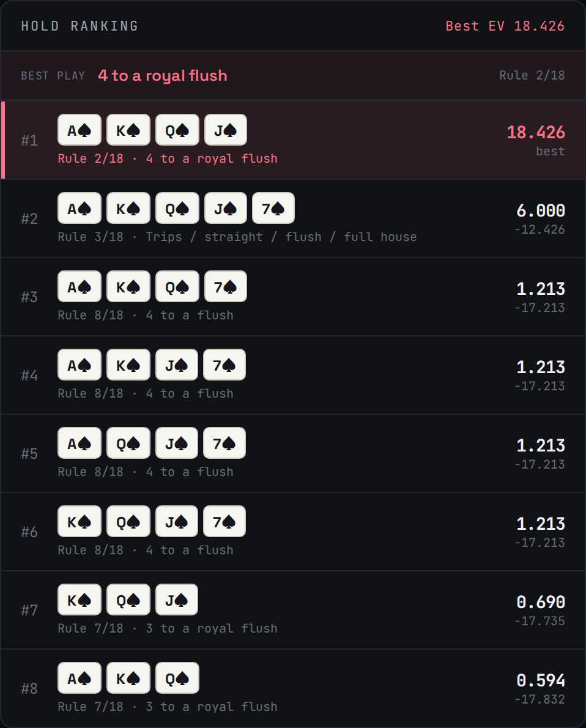Click the queen of spades card in row #8
Image resolution: width=586 pixels, height=728 pixels.
177,678
